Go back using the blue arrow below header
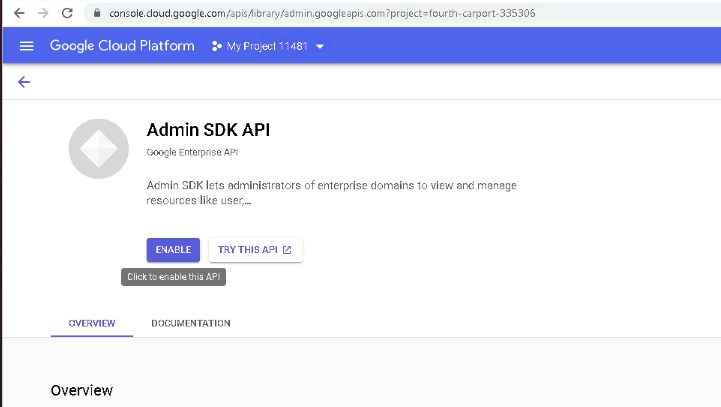 [x=24, y=82]
